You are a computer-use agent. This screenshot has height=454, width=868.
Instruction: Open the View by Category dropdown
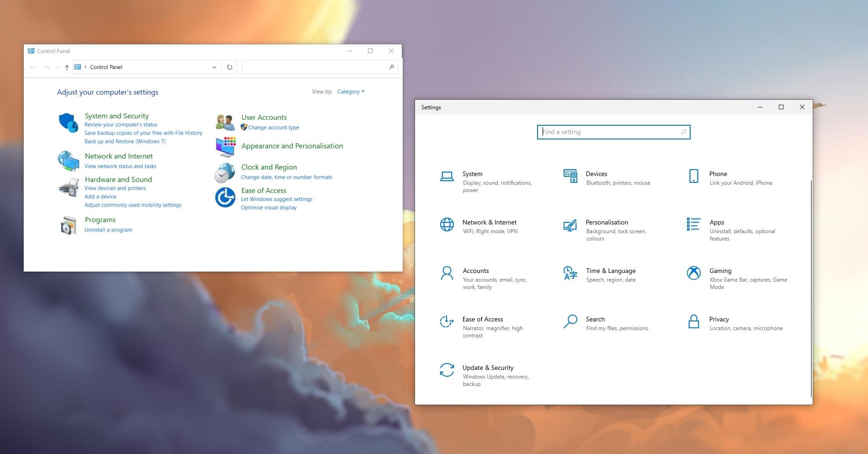tap(351, 91)
